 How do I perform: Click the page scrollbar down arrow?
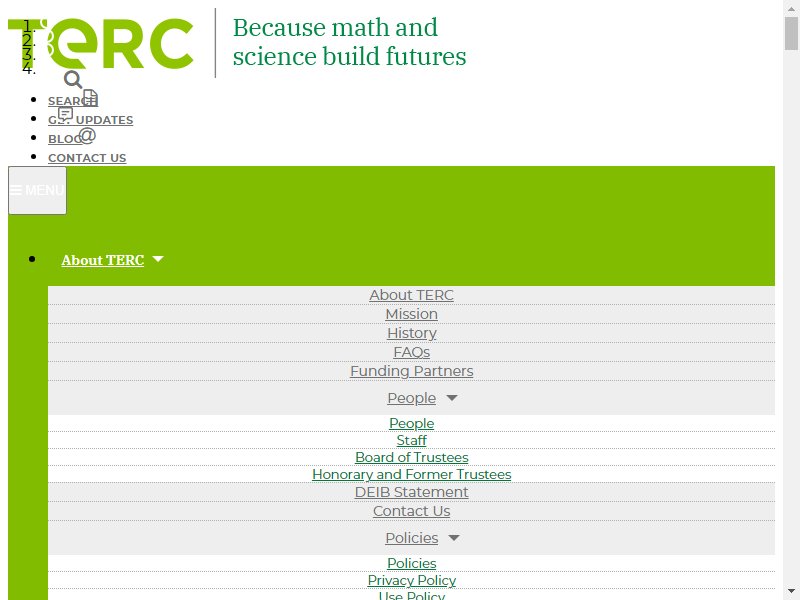point(791,592)
